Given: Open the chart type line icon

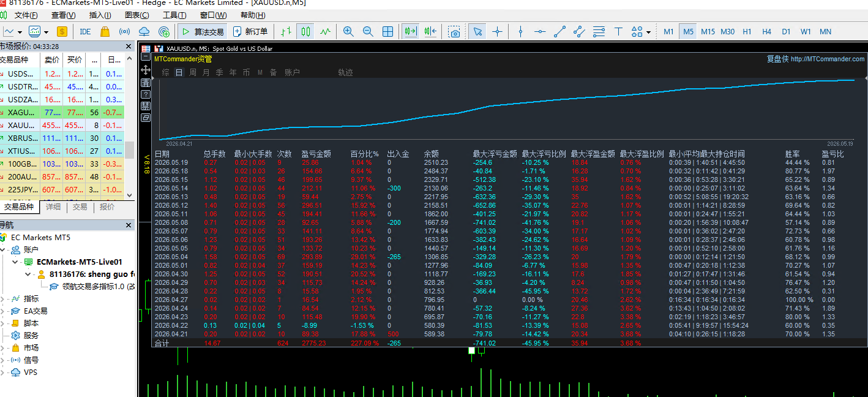Looking at the screenshot, I should pos(9,31).
